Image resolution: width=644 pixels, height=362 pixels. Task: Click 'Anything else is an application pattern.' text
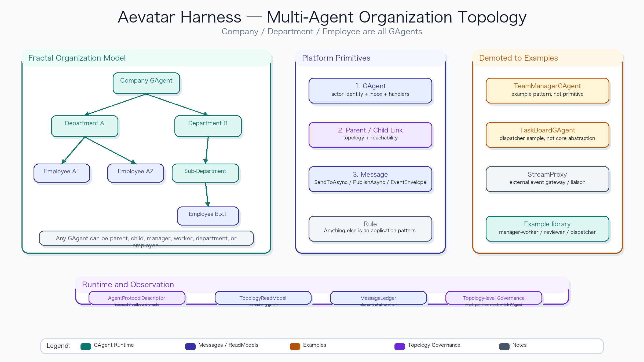[370, 231]
